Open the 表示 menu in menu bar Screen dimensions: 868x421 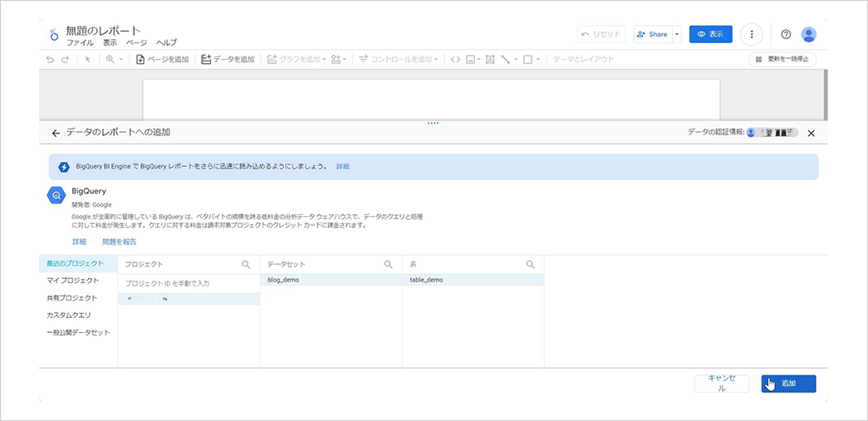click(x=110, y=42)
